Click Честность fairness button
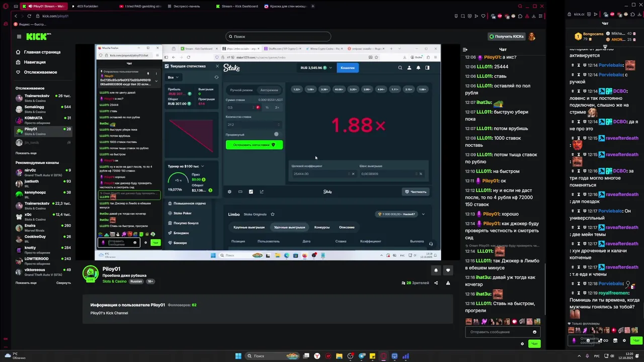This screenshot has width=644, height=362. 416,192
